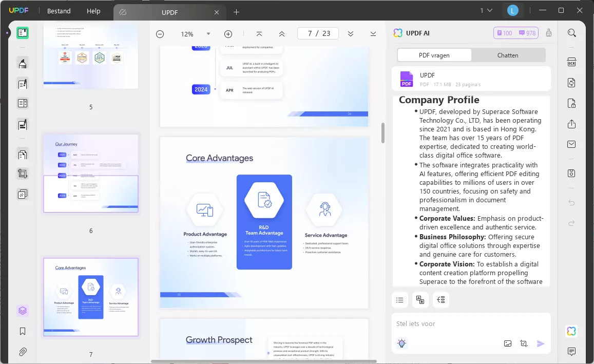
Task: Expand the window count dropdown
Action: pyautogui.click(x=486, y=11)
